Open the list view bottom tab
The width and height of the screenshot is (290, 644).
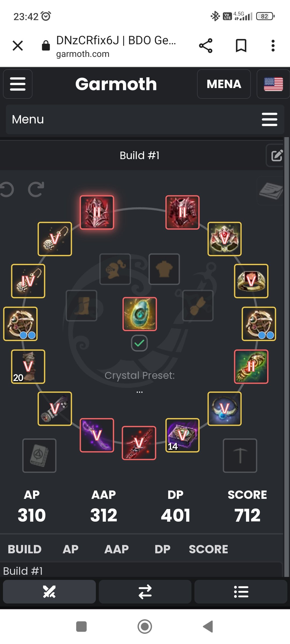241,592
